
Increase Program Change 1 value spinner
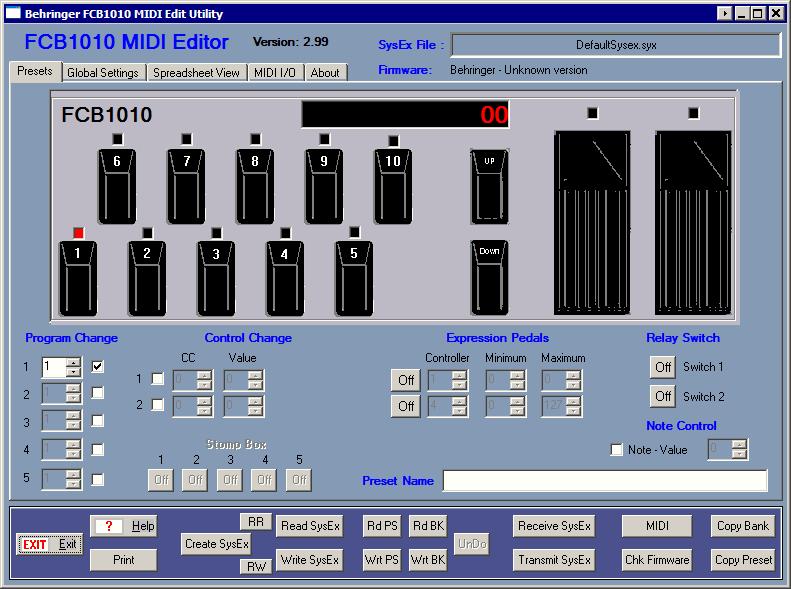74,363
